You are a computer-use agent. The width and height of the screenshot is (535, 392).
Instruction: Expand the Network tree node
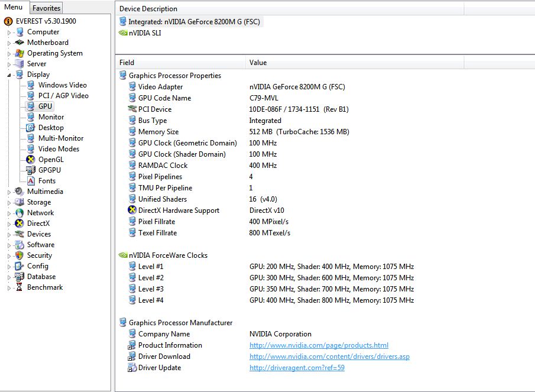[x=9, y=213]
